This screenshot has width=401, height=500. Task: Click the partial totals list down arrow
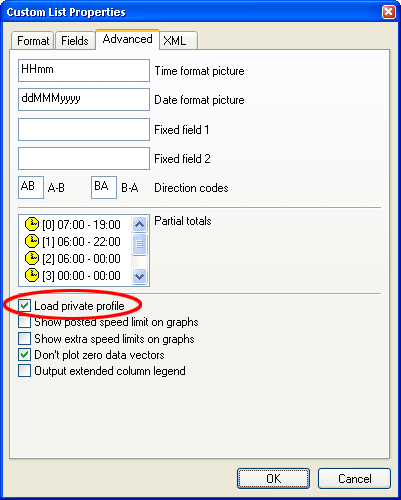pos(139,276)
